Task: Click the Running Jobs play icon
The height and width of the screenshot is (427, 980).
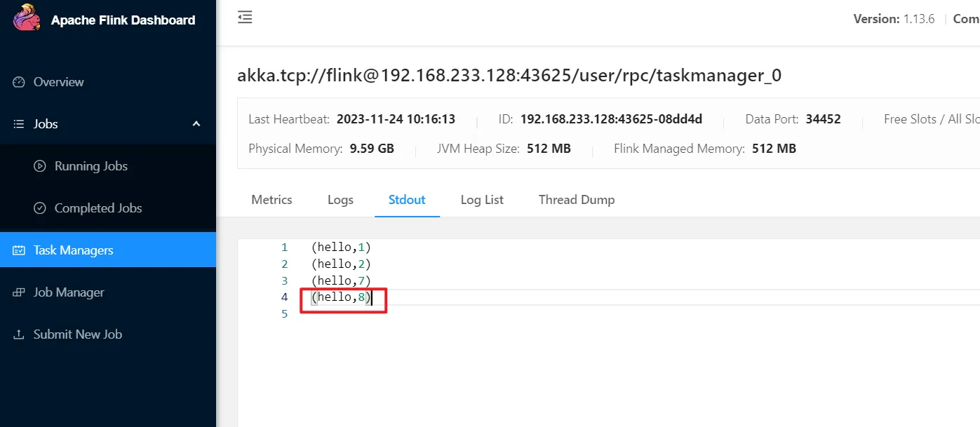Action: click(40, 166)
